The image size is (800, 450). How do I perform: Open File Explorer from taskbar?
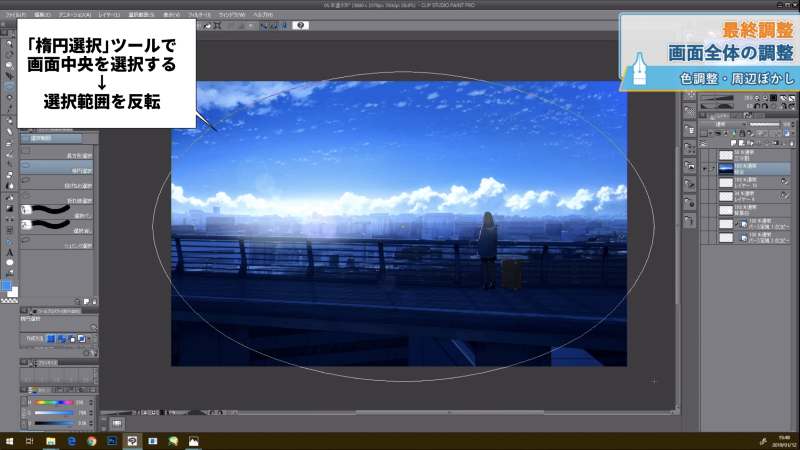point(51,441)
